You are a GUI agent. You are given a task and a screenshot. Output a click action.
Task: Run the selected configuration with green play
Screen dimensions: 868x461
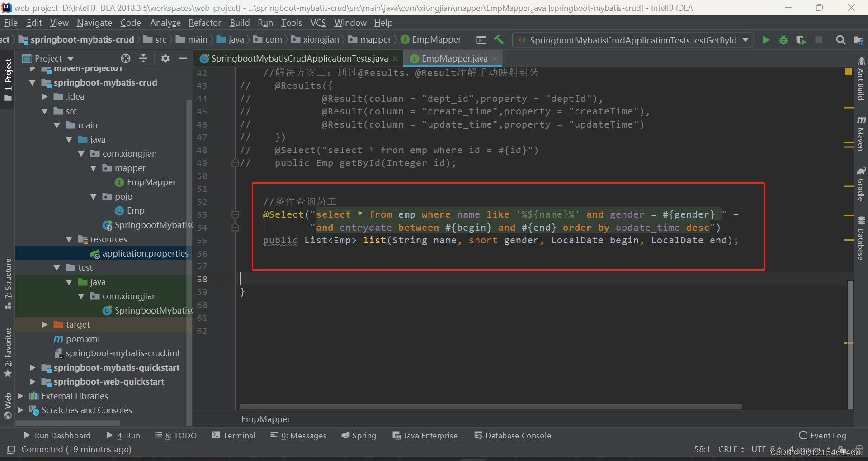(766, 40)
